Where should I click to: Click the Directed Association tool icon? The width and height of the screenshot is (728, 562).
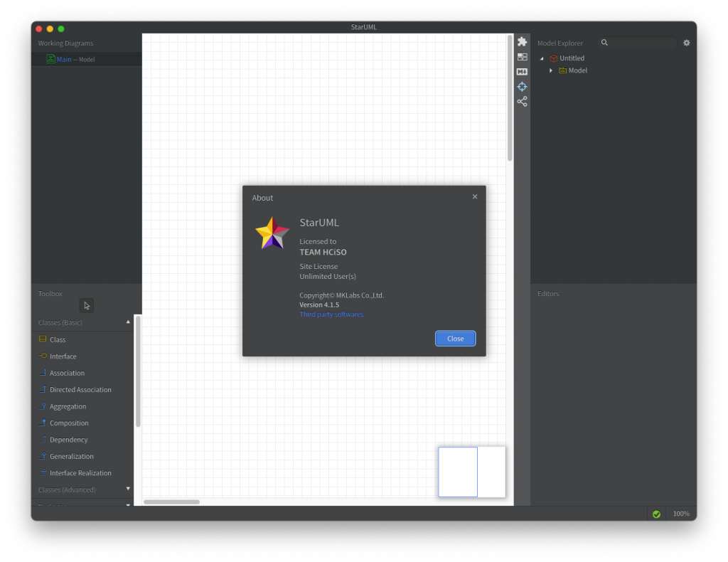pos(43,389)
